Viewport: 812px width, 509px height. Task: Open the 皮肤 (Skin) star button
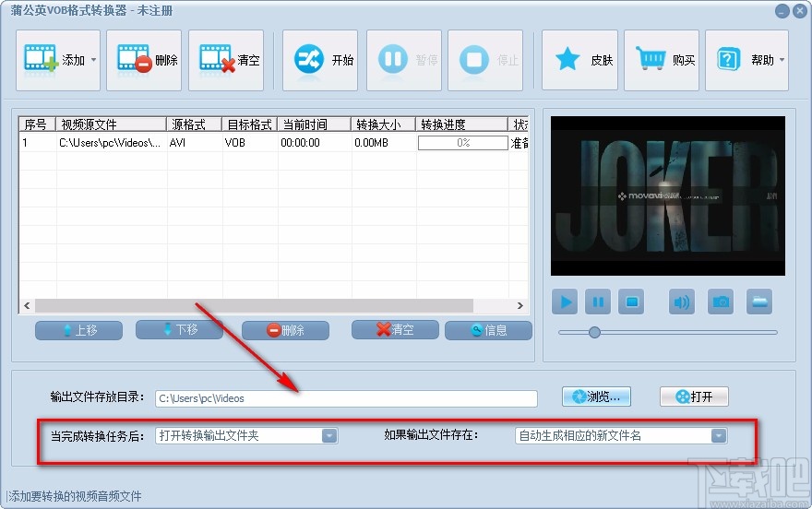pyautogui.click(x=580, y=60)
